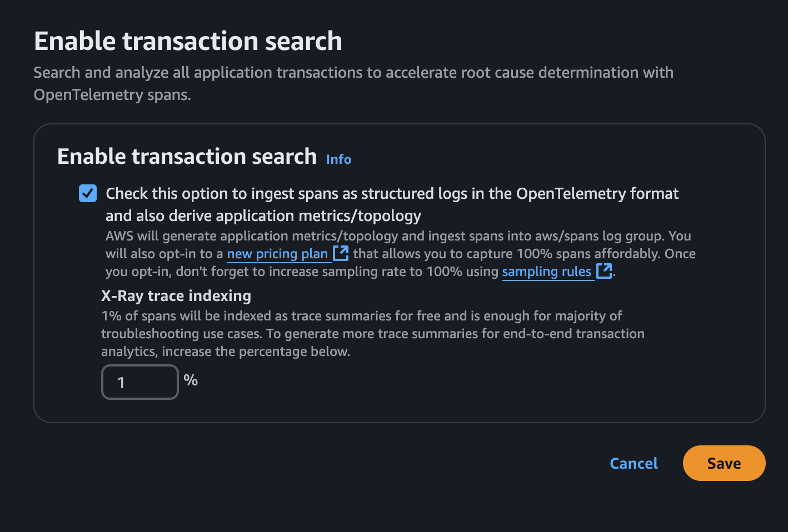Open the new pricing plan link
This screenshot has width=788, height=532.
(277, 253)
